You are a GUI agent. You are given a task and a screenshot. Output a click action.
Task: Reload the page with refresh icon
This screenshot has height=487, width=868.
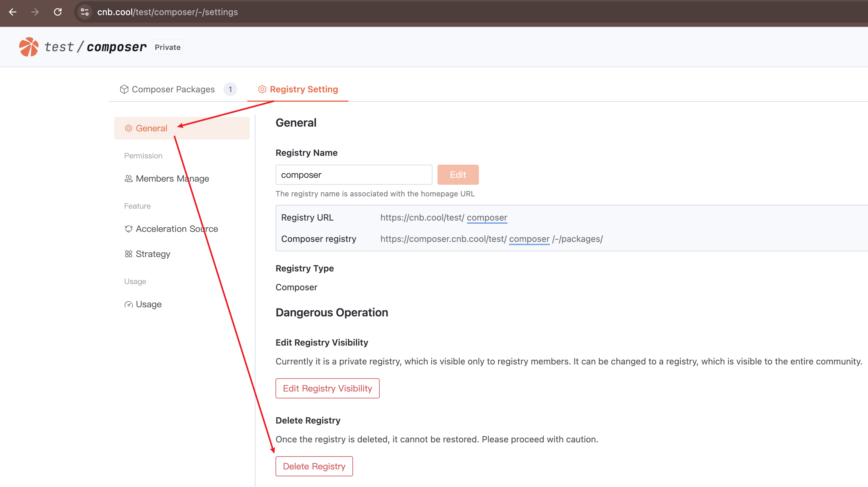coord(58,12)
